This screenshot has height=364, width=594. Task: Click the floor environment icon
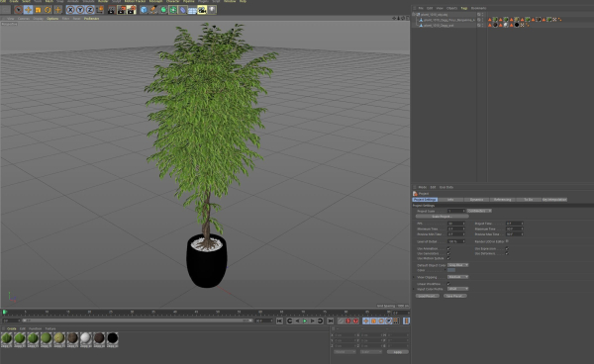[x=192, y=10]
